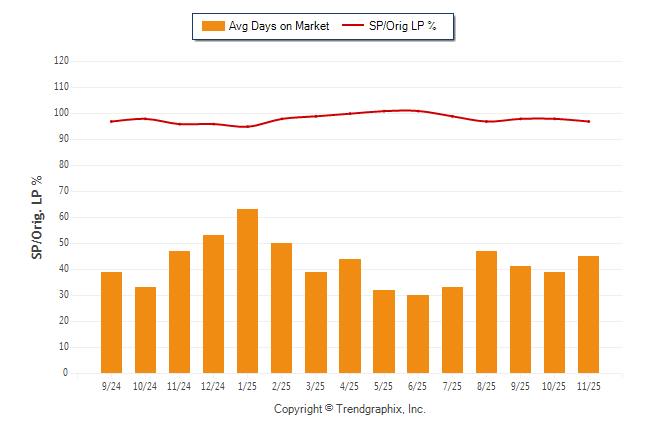Click the 8/25 orange bar
The height and width of the screenshot is (434, 646).
486,312
